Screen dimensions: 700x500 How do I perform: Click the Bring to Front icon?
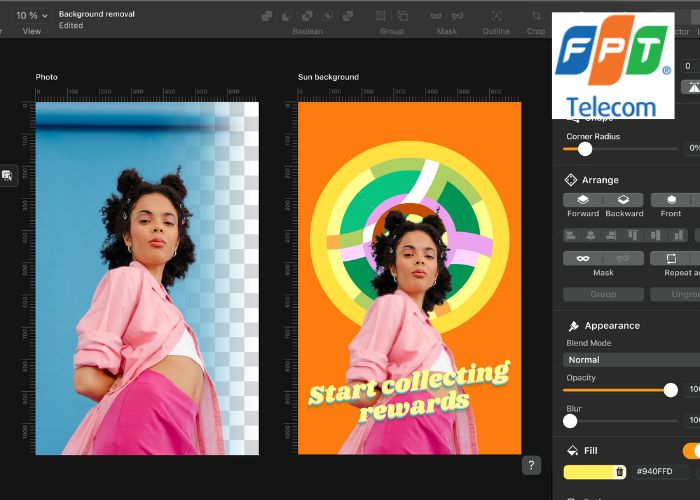pyautogui.click(x=671, y=200)
